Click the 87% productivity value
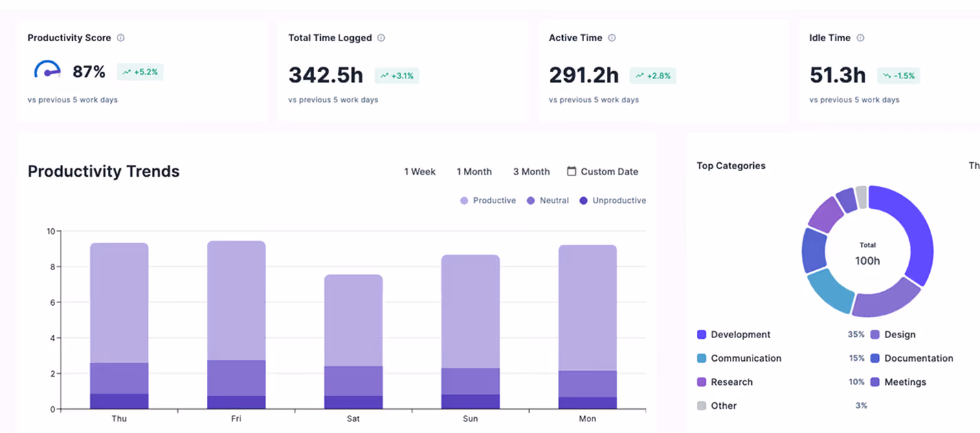980x433 pixels. pos(89,71)
